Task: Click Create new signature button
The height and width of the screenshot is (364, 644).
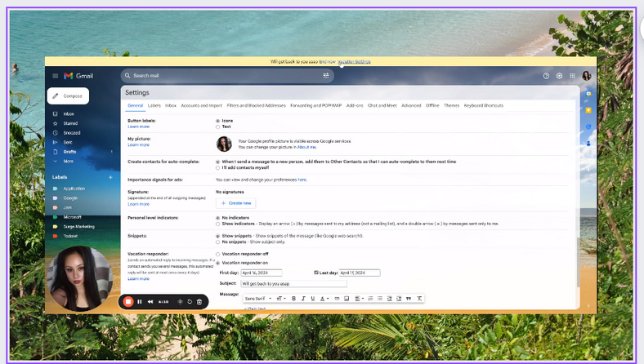Action: click(235, 203)
